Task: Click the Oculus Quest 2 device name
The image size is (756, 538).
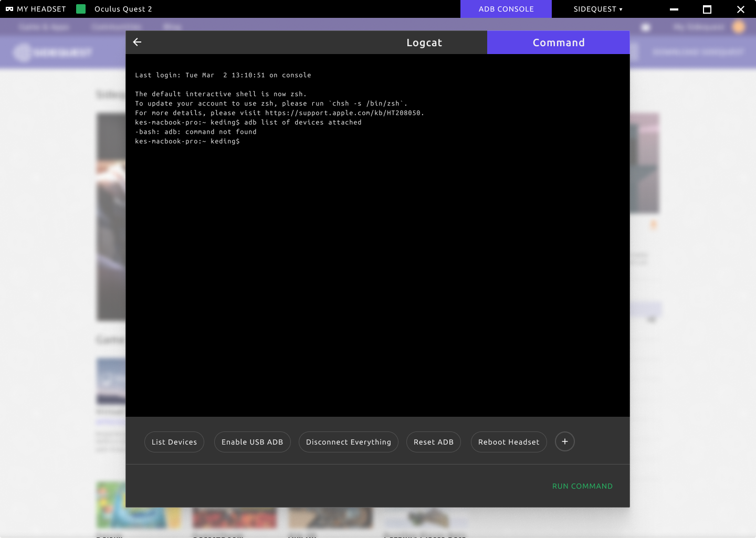Action: click(x=123, y=9)
